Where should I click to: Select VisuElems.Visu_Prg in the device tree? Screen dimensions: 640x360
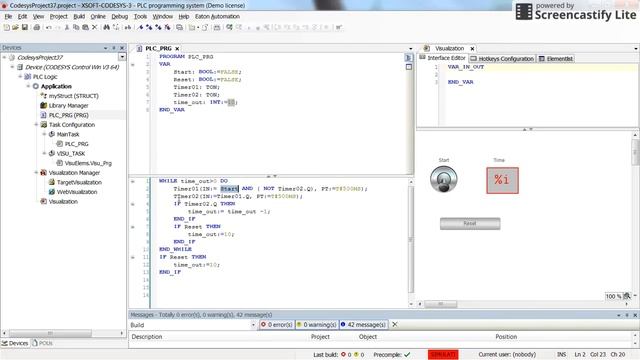[x=88, y=163]
